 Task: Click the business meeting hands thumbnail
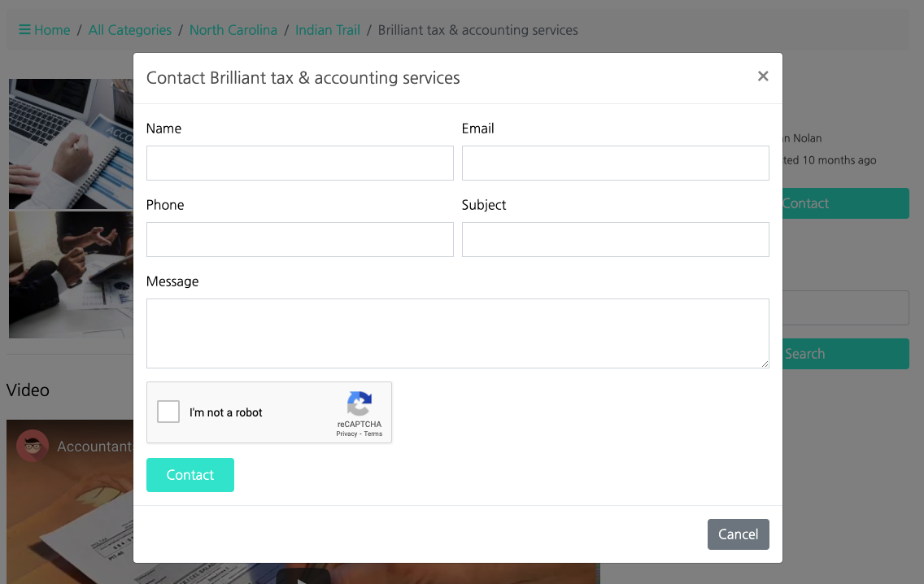[x=71, y=275]
